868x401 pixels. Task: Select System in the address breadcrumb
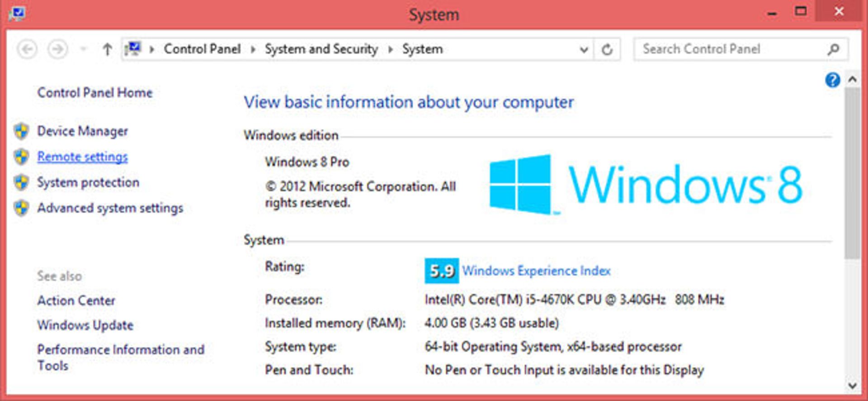(x=422, y=49)
